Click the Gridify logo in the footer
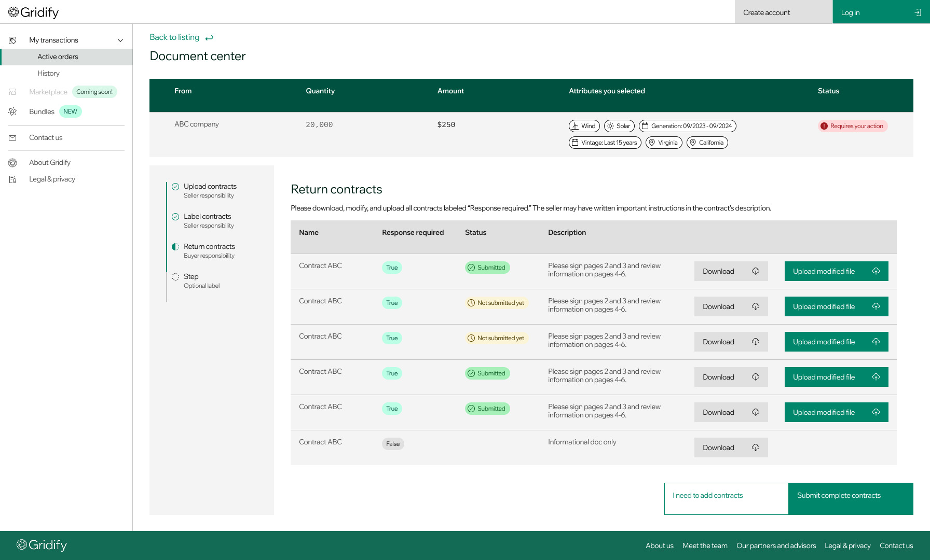Viewport: 930px width, 560px height. pos(42,545)
